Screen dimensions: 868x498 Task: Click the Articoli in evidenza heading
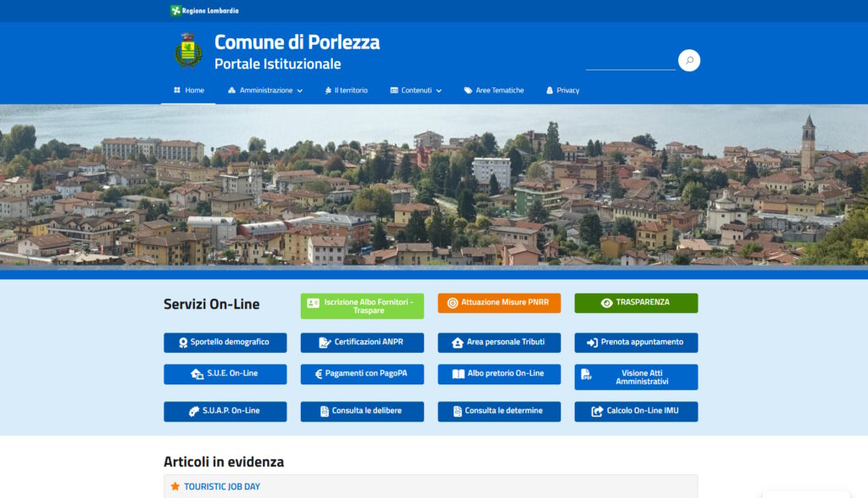[224, 462]
